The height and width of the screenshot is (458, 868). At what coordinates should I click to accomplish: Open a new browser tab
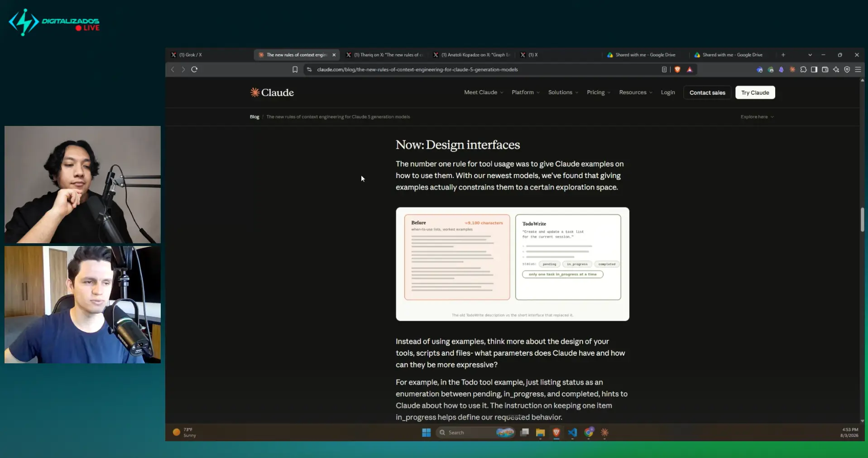click(783, 55)
